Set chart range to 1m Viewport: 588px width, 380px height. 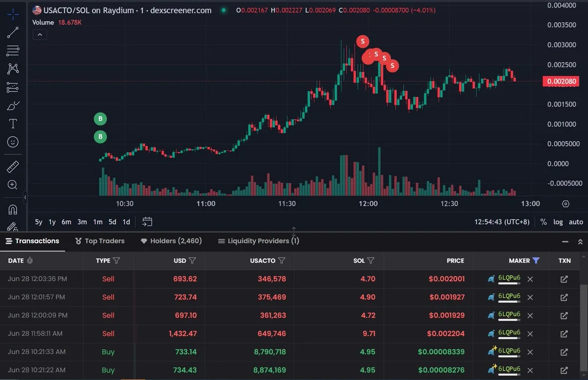(x=98, y=222)
